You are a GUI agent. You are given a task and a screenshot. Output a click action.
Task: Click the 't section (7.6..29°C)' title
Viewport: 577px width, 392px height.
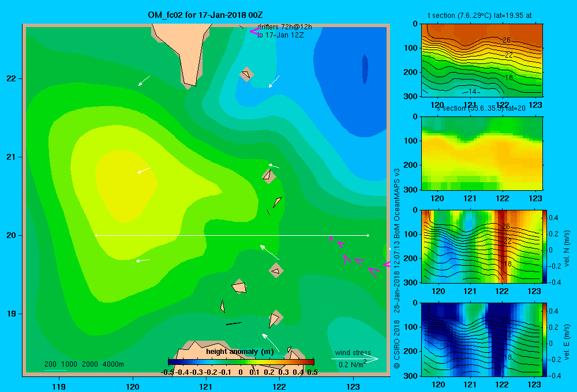pos(479,16)
